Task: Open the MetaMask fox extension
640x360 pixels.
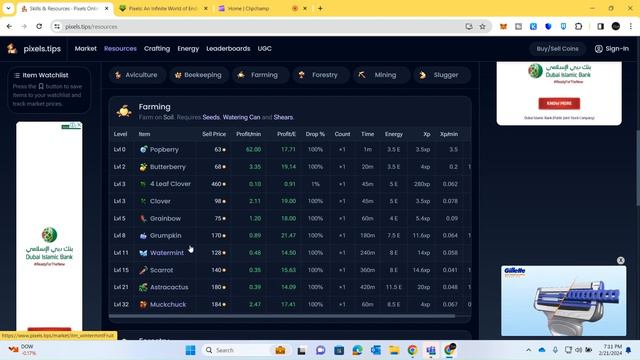Action: click(503, 27)
